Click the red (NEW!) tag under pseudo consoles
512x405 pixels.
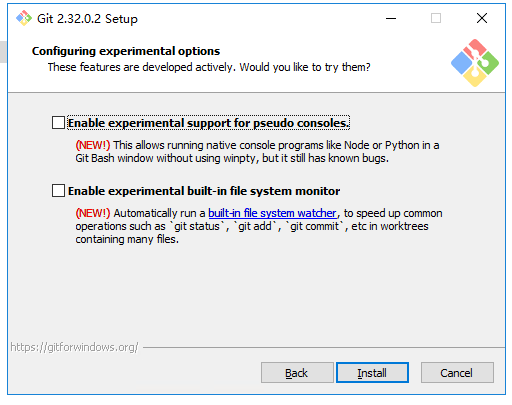(93, 145)
